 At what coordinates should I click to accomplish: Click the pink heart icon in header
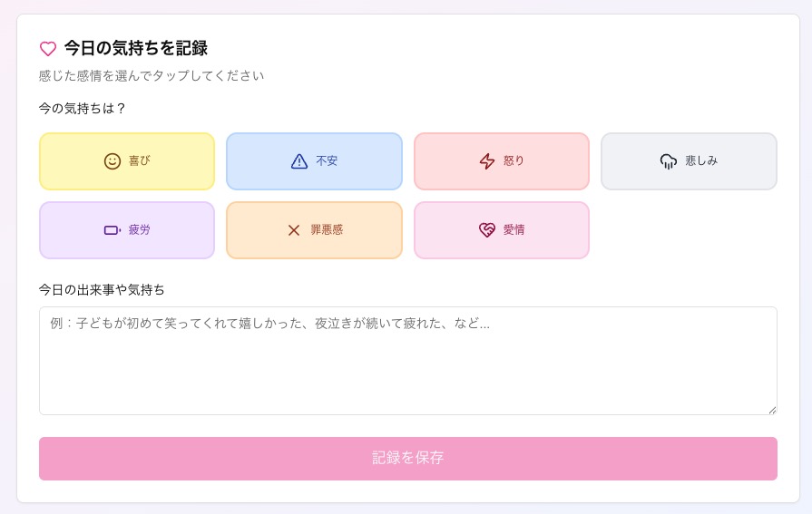48,49
